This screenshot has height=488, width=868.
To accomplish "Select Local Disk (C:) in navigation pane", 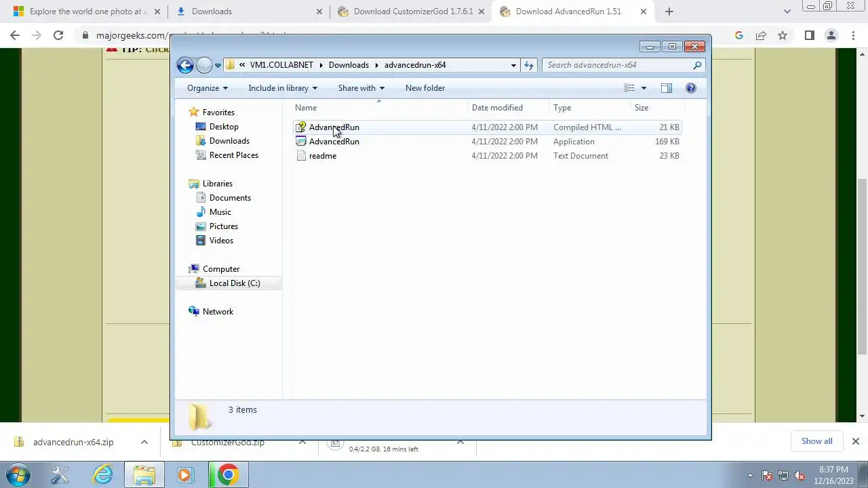I will 229,283.
